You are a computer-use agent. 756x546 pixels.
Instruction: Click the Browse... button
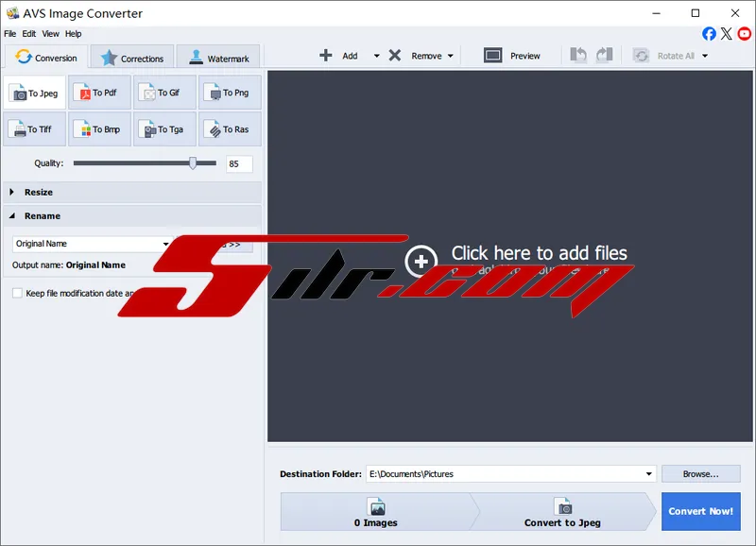[700, 473]
